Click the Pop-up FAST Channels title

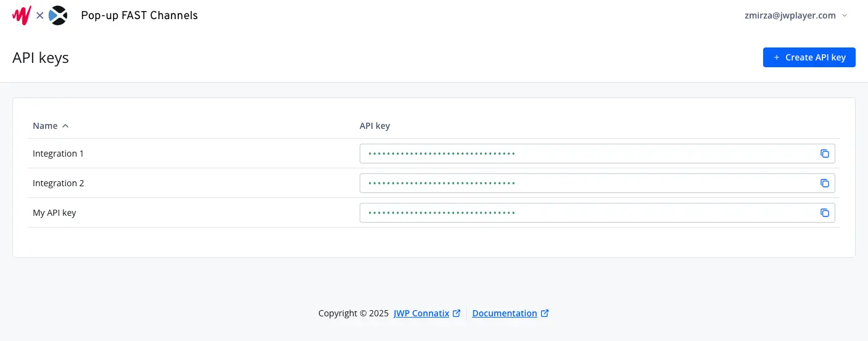(x=139, y=15)
